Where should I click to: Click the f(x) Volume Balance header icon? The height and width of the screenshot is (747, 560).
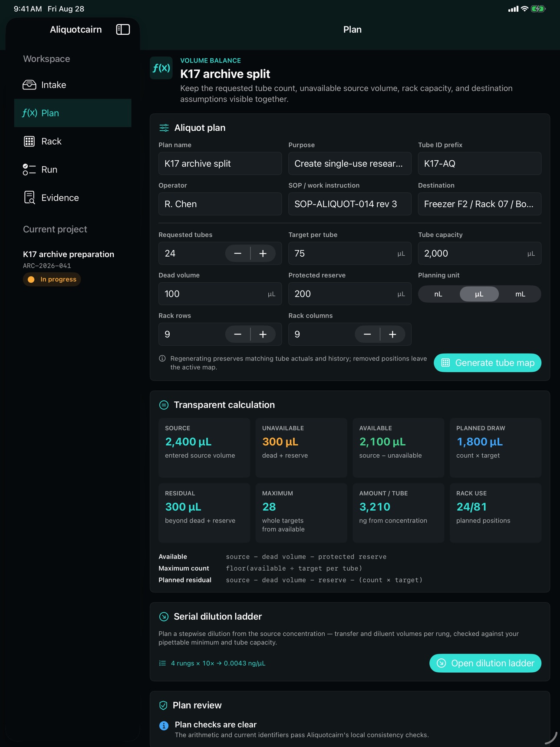click(161, 68)
